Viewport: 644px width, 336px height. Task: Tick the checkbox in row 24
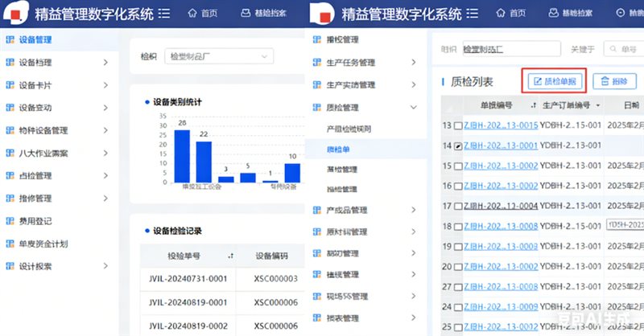(x=458, y=307)
